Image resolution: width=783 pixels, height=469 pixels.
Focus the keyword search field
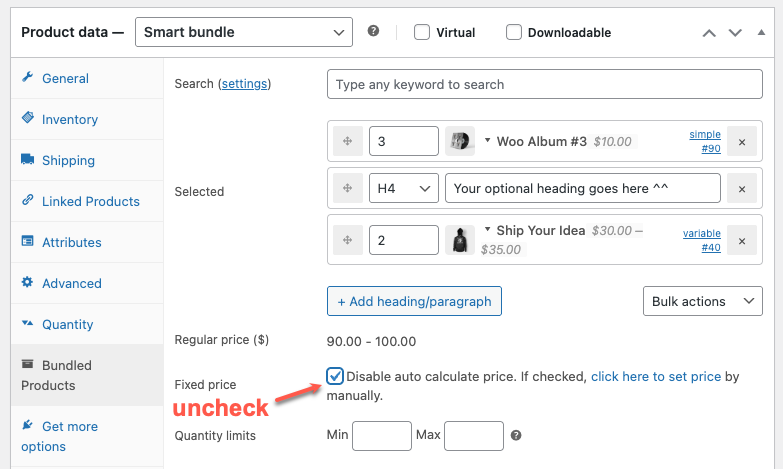[545, 84]
